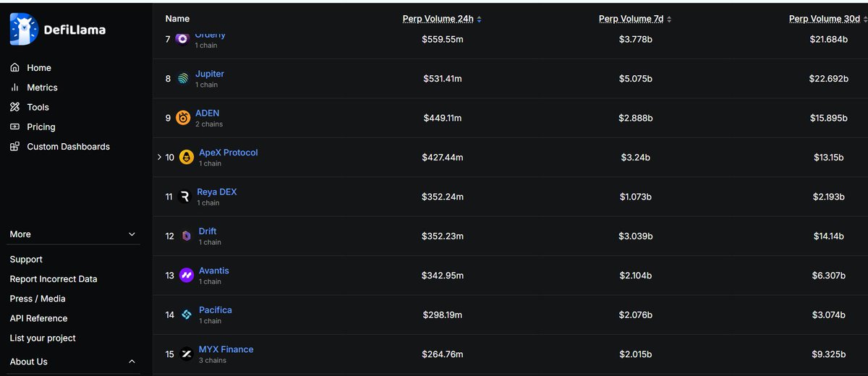Open the Metrics menu item
Viewport: 868px width, 376px height.
(x=42, y=87)
